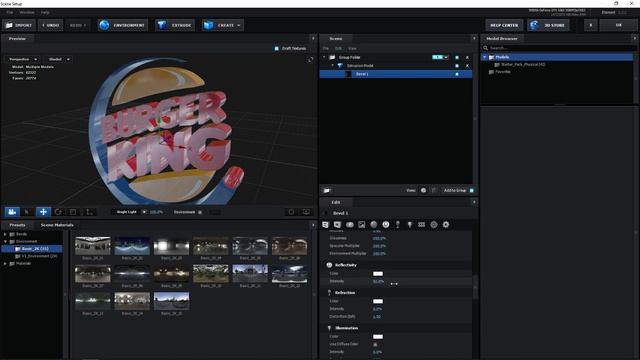The height and width of the screenshot is (360, 640).
Task: Open the Window menu in top menu bar
Action: coord(27,13)
